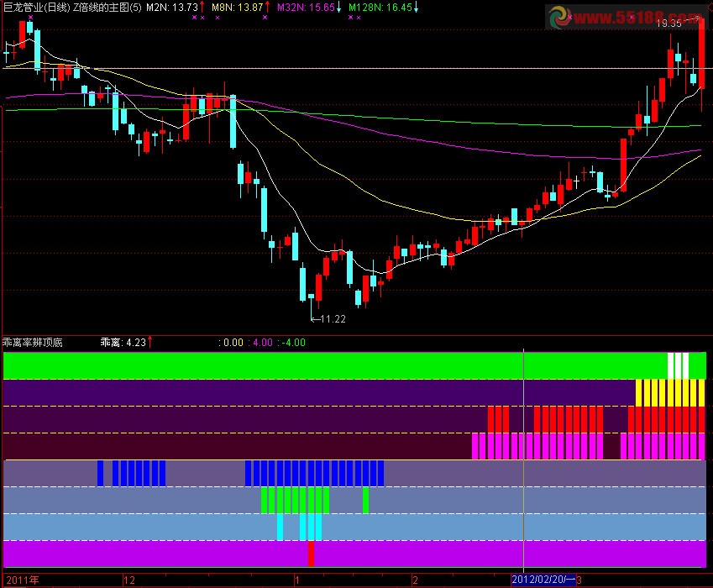Click the isolated blue bar left of the first blue cluster
Image resolution: width=713 pixels, height=588 pixels.
tap(100, 474)
